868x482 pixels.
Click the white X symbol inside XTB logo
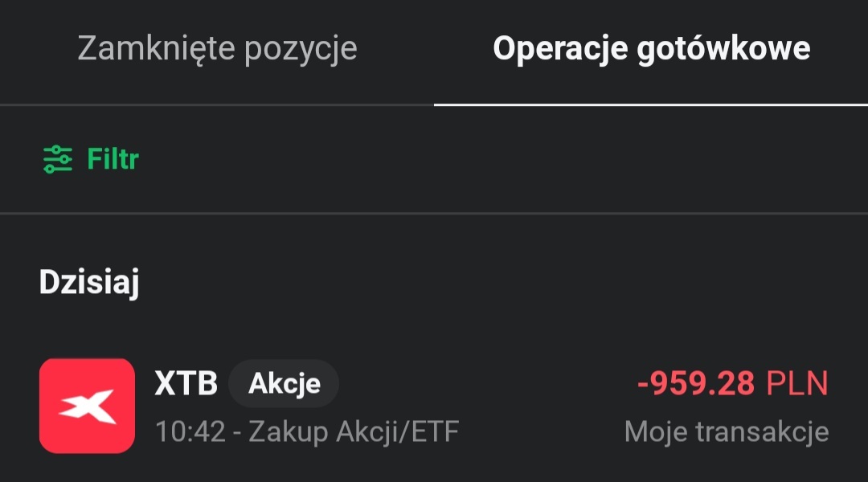pyautogui.click(x=87, y=406)
